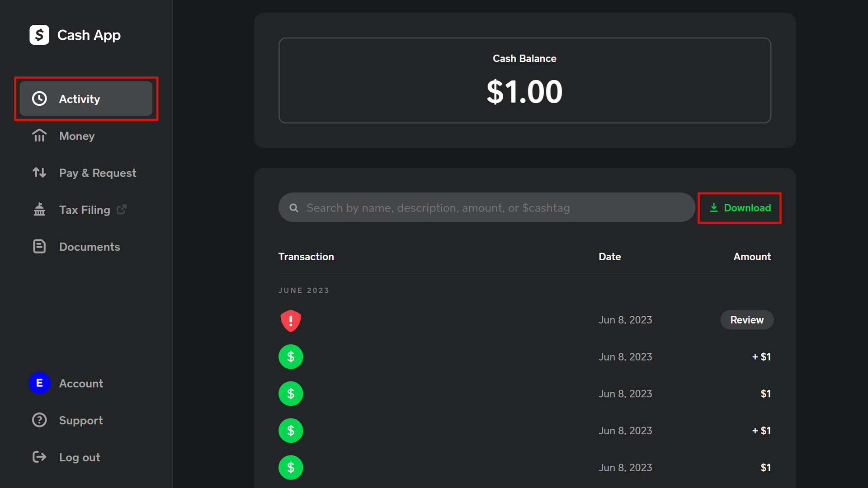Click the Log out arrow icon
This screenshot has height=488, width=868.
[39, 457]
